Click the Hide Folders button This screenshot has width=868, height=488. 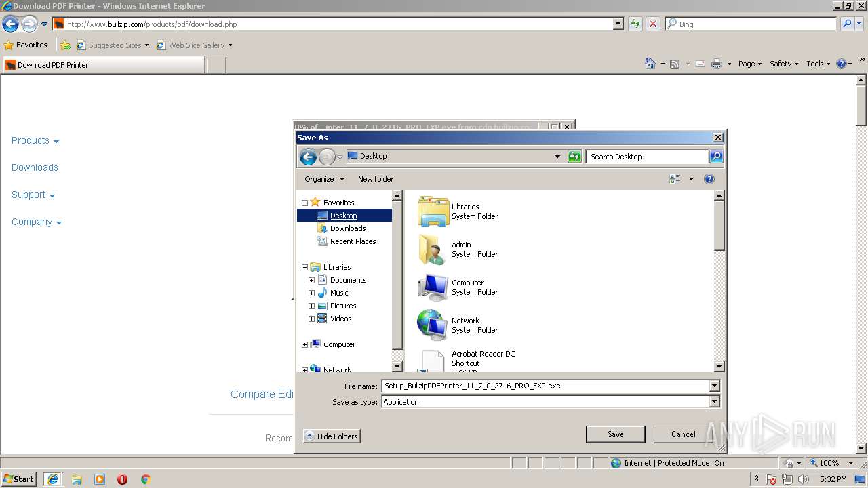click(x=332, y=436)
